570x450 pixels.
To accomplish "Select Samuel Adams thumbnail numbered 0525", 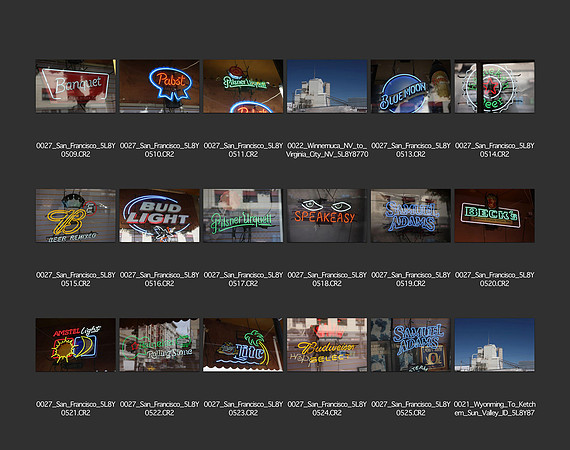I will [x=411, y=345].
